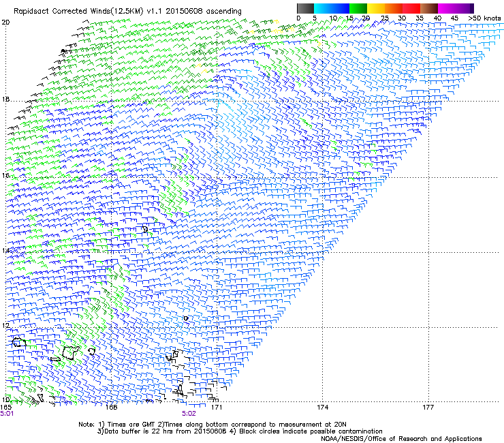Click the 'Data buffer is 22 hrs' note line
Screen dimensions: 504x443
coord(240,431)
